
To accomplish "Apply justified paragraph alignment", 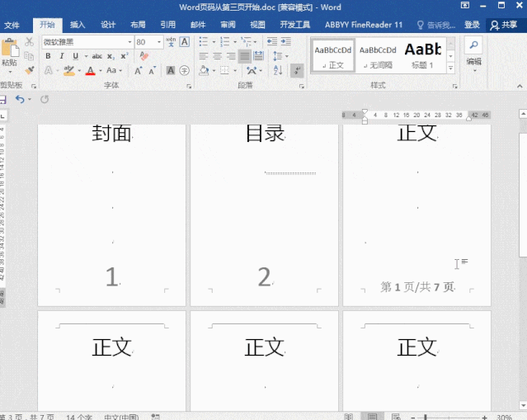I will pyautogui.click(x=245, y=56).
